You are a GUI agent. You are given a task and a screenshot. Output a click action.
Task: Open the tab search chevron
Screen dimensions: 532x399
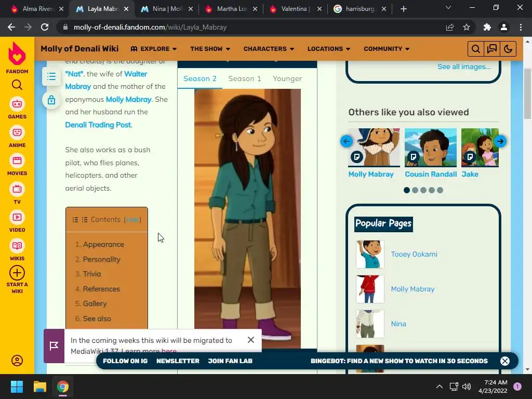tap(448, 7)
